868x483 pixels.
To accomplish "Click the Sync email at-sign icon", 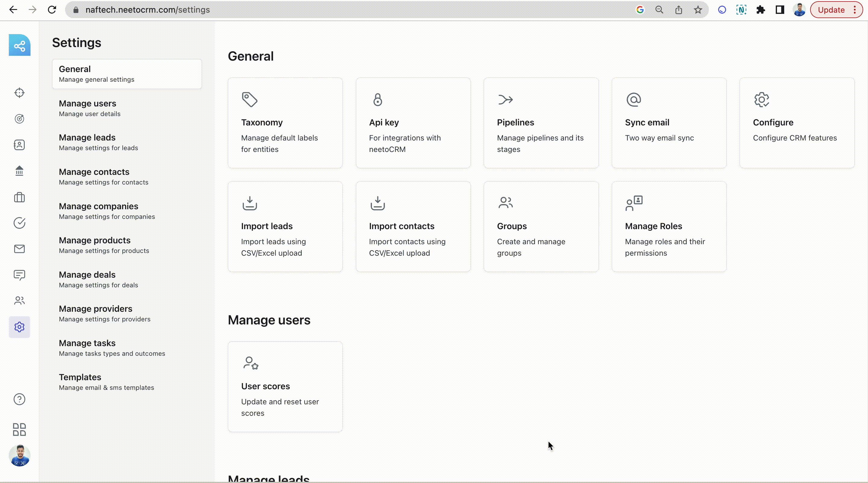I will tap(634, 100).
